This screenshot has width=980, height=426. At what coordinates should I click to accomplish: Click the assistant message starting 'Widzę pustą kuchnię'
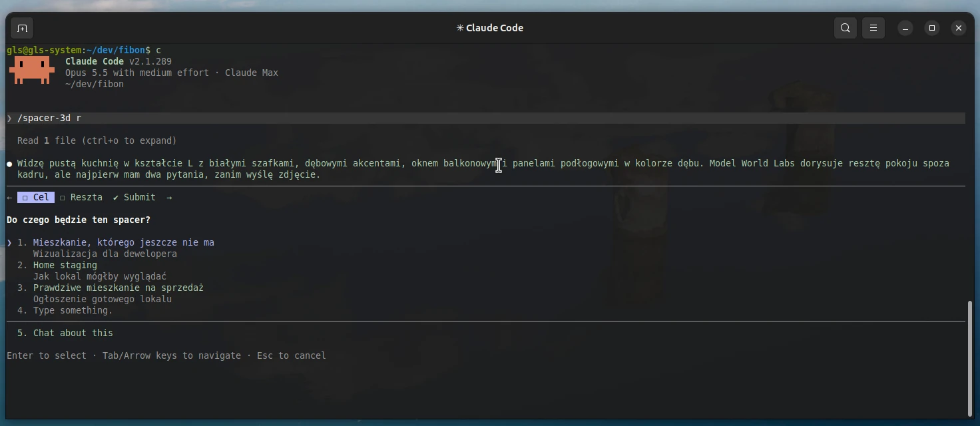click(483, 169)
